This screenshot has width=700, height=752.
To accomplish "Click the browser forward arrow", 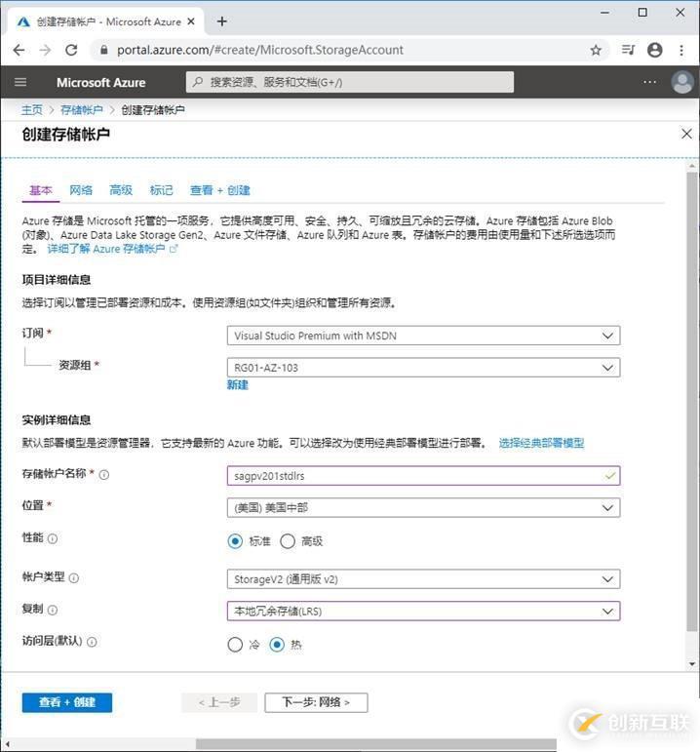I will pos(45,50).
